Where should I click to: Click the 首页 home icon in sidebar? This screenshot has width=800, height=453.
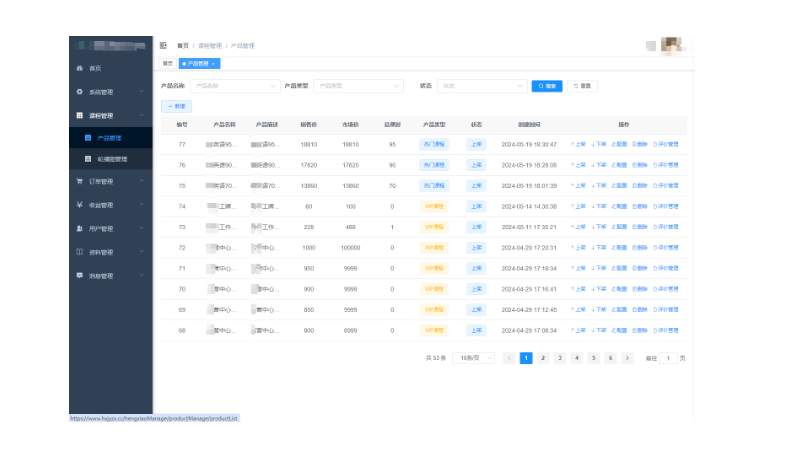coord(80,68)
